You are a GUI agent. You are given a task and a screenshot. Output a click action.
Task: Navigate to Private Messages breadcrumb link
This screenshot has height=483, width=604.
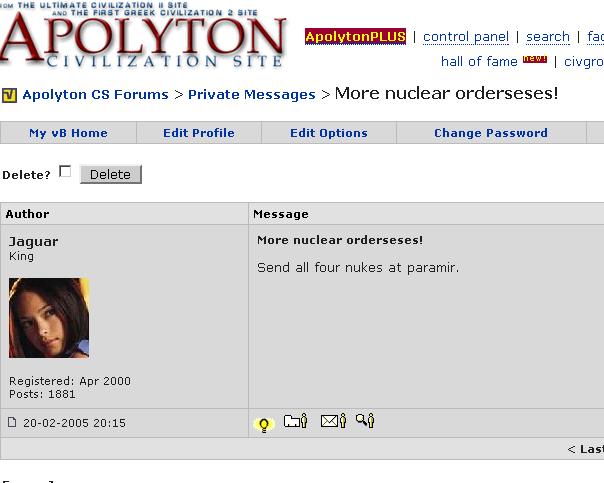pyautogui.click(x=251, y=95)
